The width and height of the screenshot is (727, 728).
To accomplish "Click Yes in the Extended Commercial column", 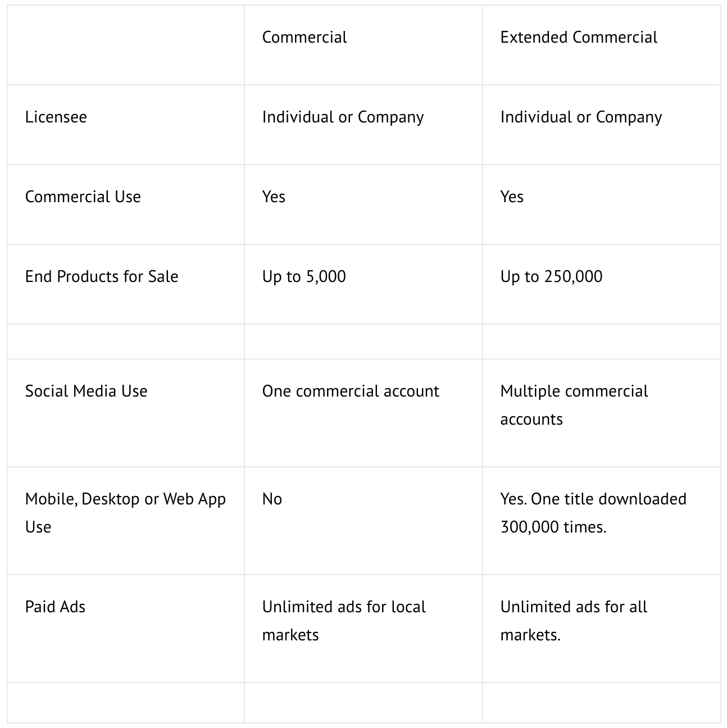I will pyautogui.click(x=512, y=197).
